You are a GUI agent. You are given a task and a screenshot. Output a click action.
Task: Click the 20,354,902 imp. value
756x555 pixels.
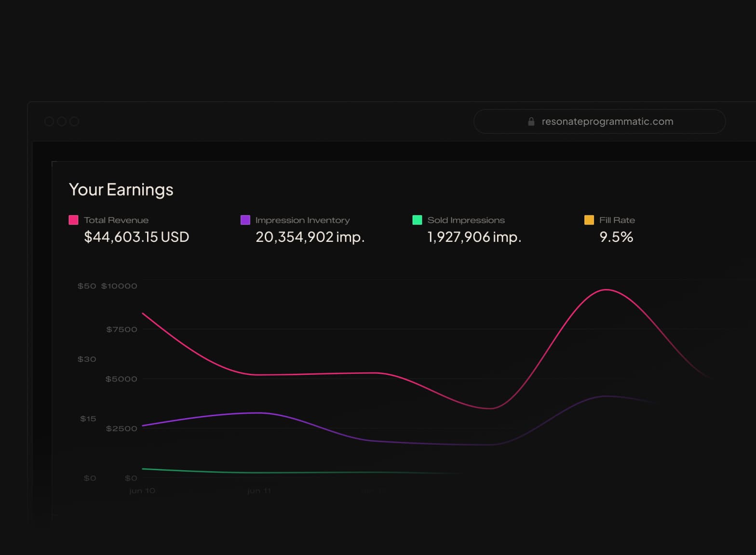click(x=310, y=237)
